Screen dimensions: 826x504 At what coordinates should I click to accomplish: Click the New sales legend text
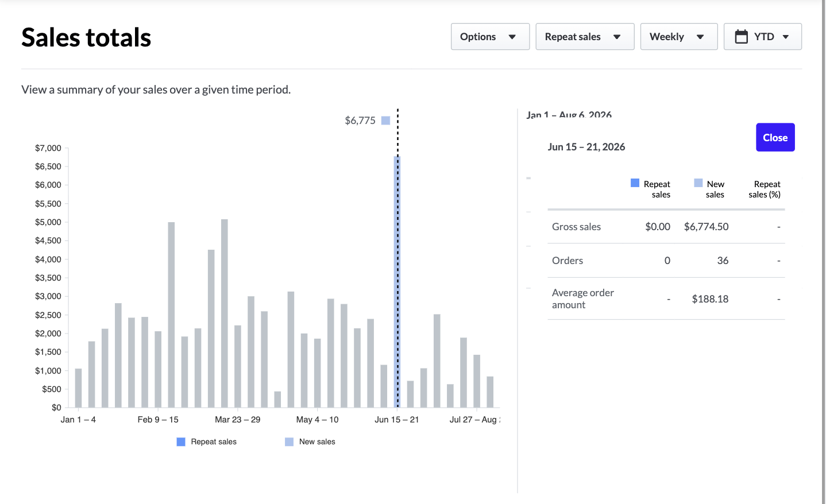pos(317,442)
